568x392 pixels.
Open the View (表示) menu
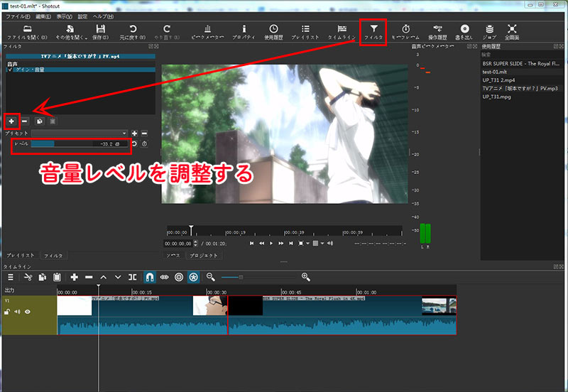coord(64,16)
